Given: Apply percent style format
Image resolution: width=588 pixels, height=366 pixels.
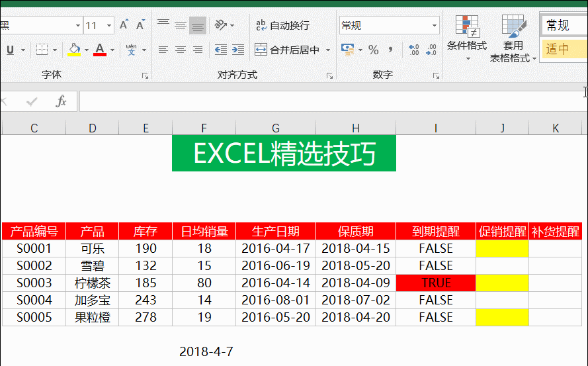Looking at the screenshot, I should (373, 50).
